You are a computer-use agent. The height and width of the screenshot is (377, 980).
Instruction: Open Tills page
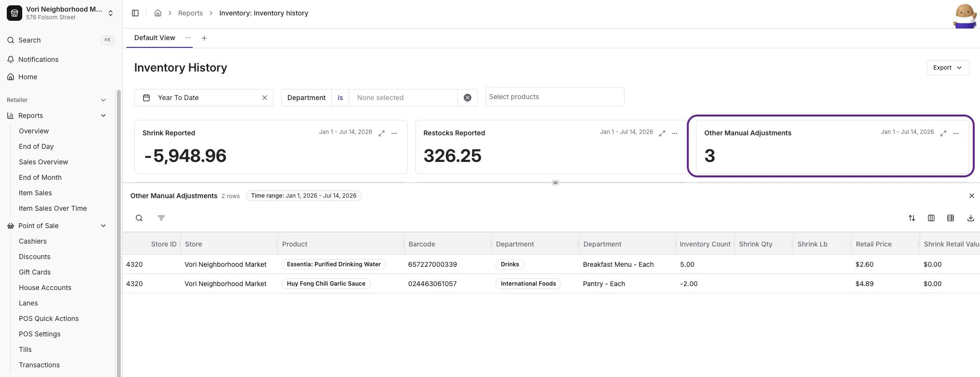point(25,349)
